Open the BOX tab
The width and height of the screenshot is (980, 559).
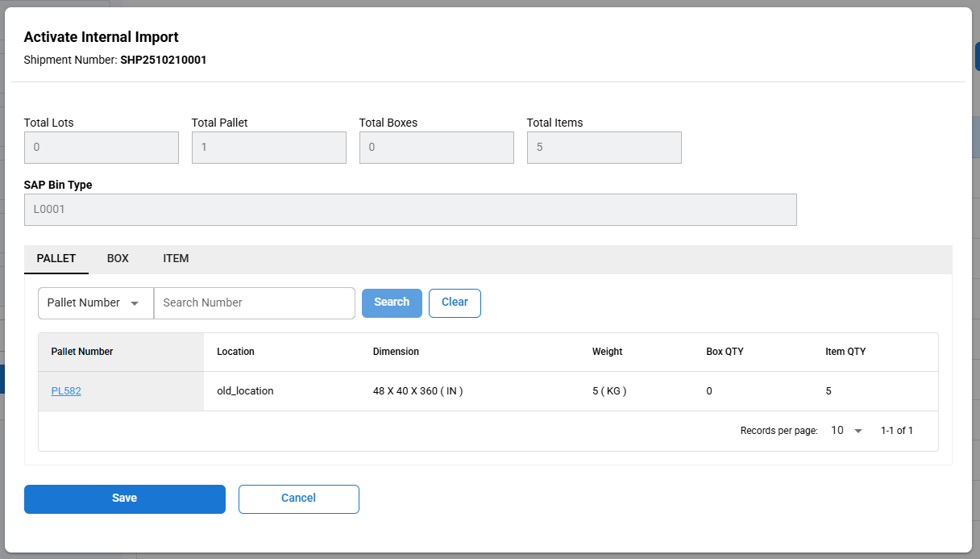click(118, 259)
